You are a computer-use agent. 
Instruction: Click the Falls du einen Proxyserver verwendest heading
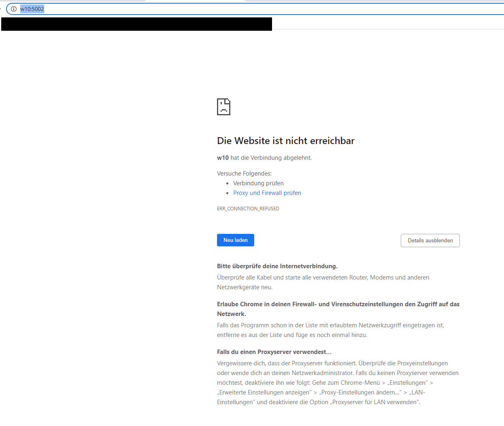click(274, 352)
